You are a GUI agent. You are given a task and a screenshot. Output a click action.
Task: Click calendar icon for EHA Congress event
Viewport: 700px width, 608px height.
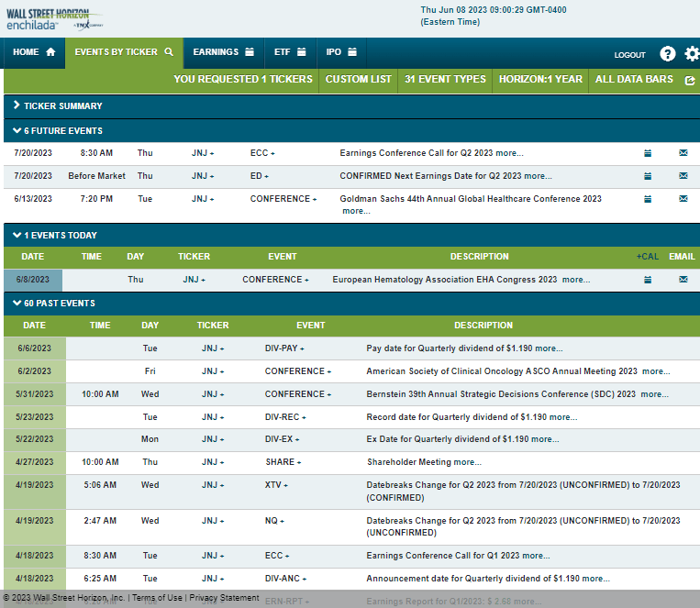[647, 280]
